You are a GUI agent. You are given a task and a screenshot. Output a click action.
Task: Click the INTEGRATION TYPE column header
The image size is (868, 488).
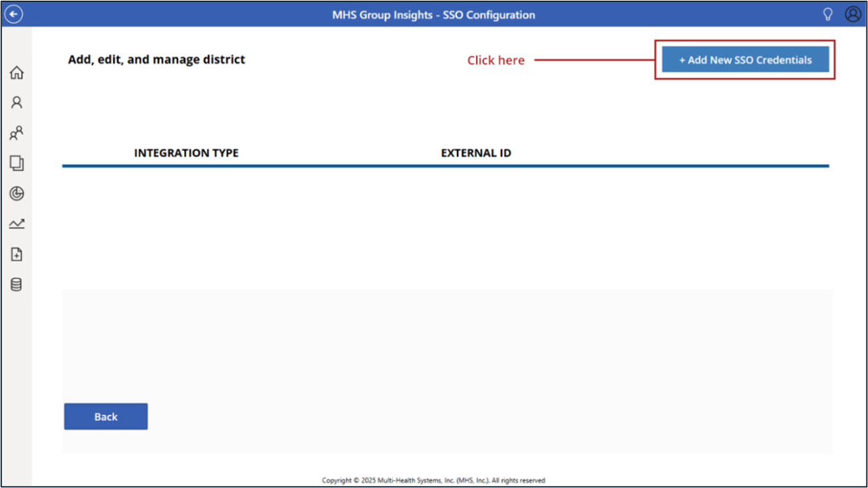[x=186, y=153]
